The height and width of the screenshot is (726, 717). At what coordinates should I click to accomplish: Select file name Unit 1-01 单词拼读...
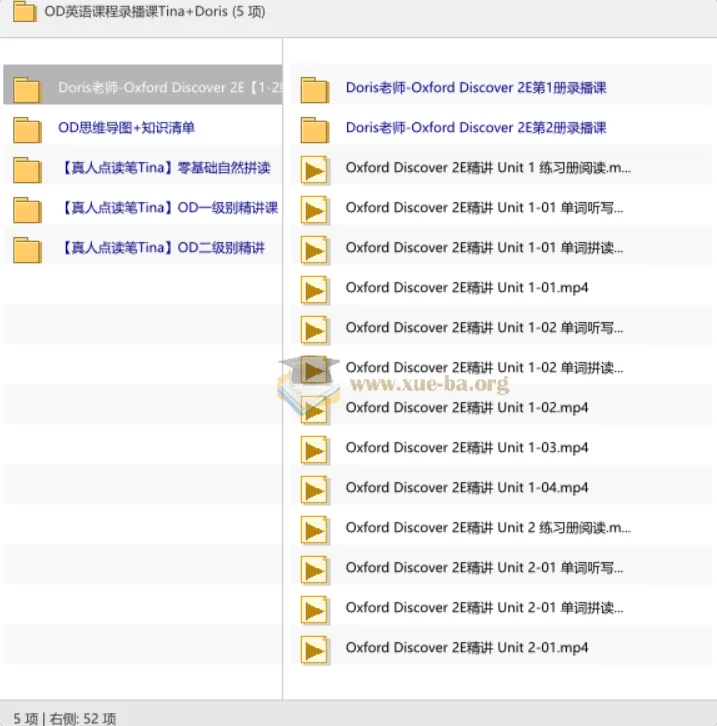pyautogui.click(x=485, y=248)
